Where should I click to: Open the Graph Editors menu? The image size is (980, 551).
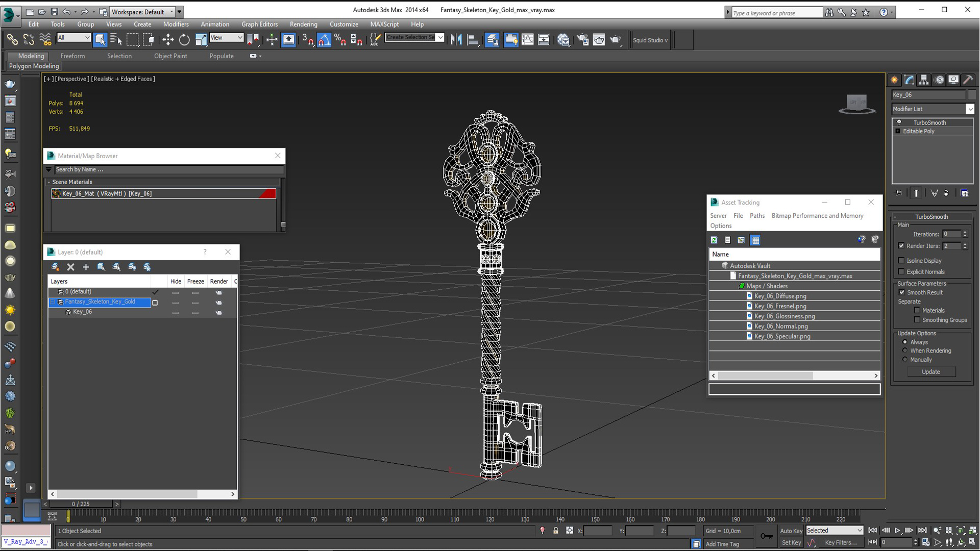click(259, 24)
